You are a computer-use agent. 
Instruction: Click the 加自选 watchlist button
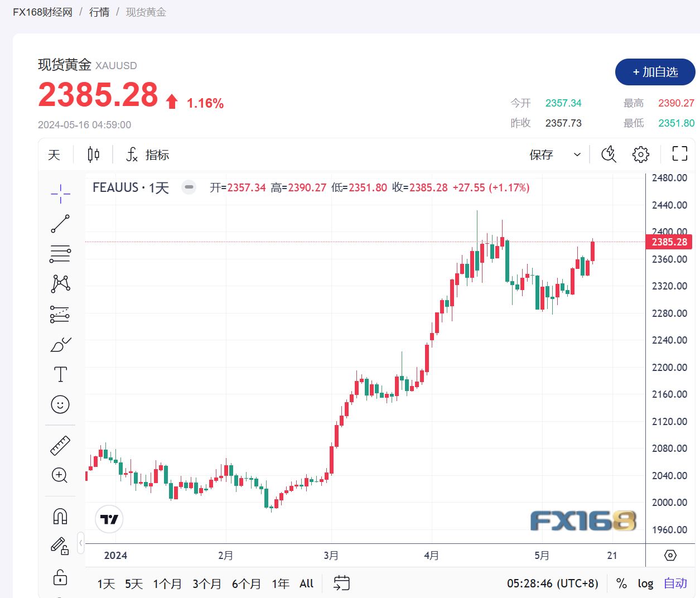click(x=655, y=73)
